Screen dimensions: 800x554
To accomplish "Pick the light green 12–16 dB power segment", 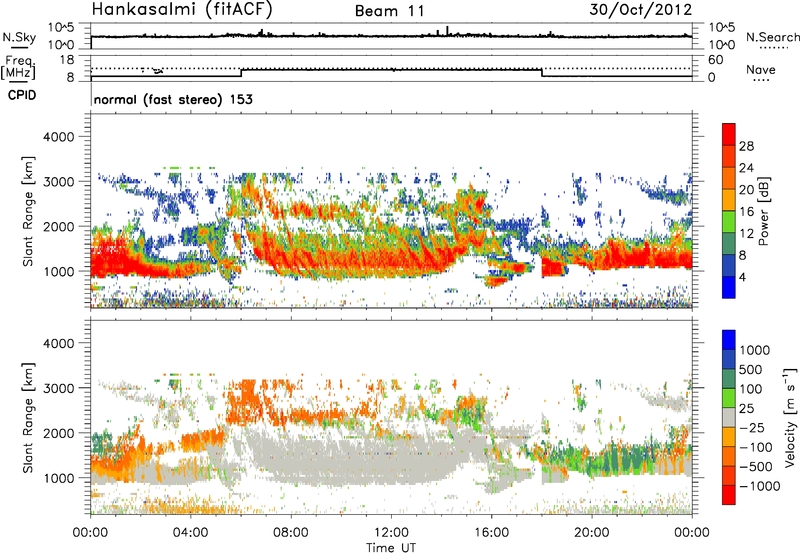I will [x=729, y=222].
